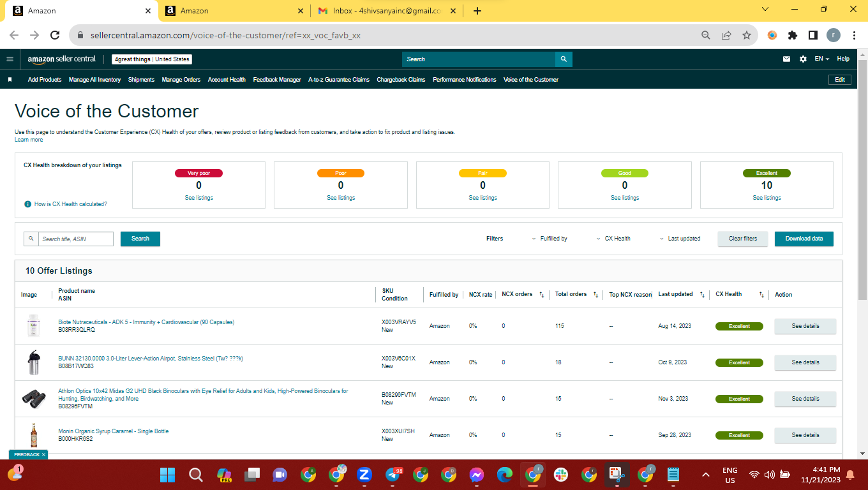Open Feedback Manager in the nav bar
The height and width of the screenshot is (490, 868).
coord(277,80)
